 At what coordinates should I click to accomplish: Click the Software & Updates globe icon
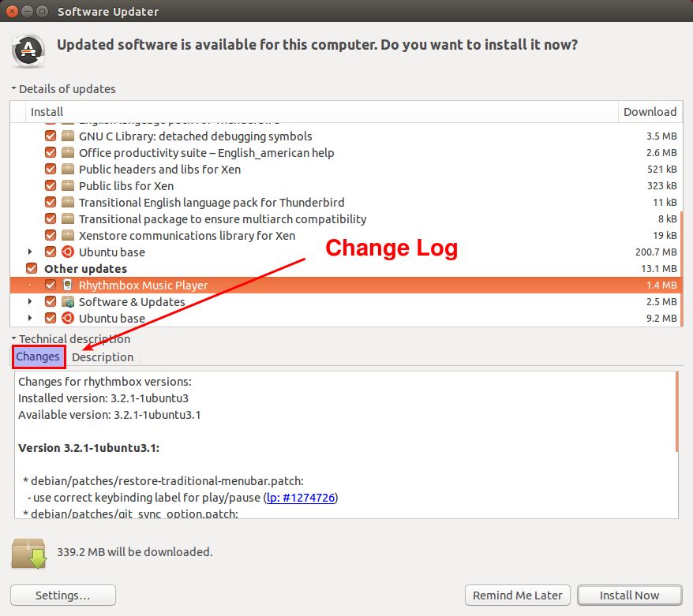(68, 302)
